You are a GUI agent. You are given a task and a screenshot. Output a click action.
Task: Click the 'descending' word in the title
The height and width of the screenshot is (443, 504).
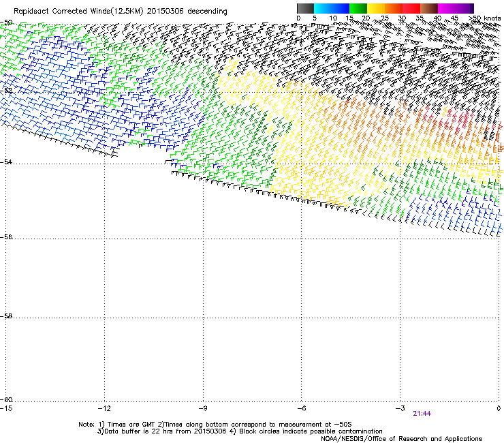[207, 12]
